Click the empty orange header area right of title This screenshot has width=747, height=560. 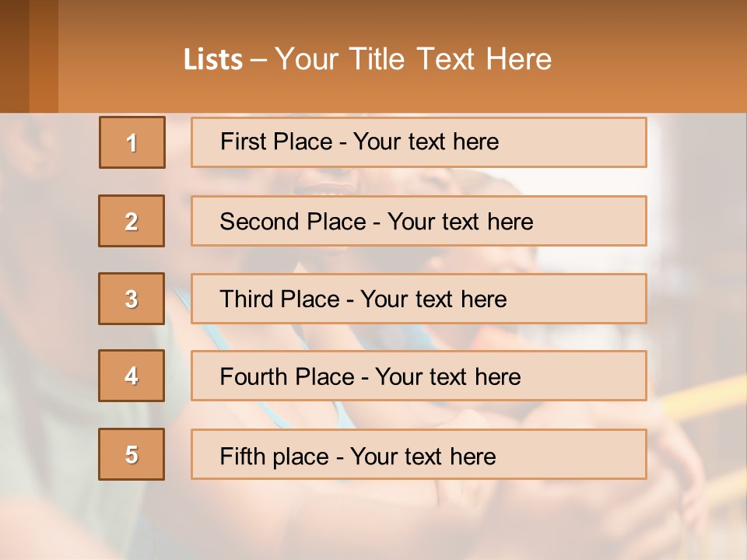pos(654,59)
